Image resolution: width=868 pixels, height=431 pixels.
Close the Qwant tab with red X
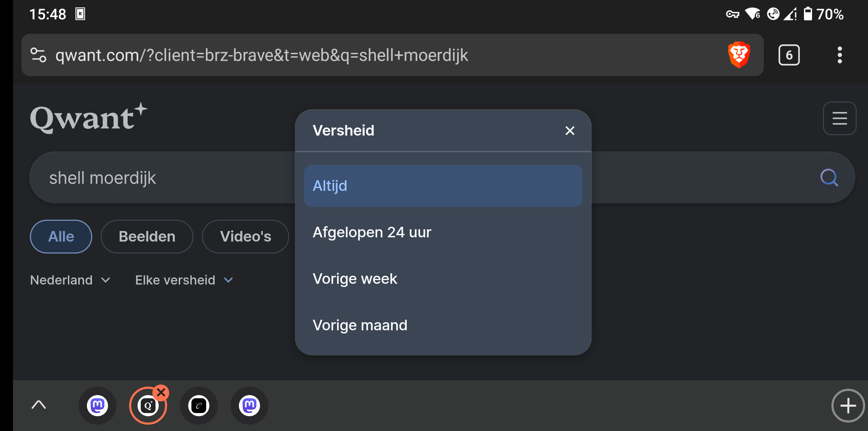161,392
